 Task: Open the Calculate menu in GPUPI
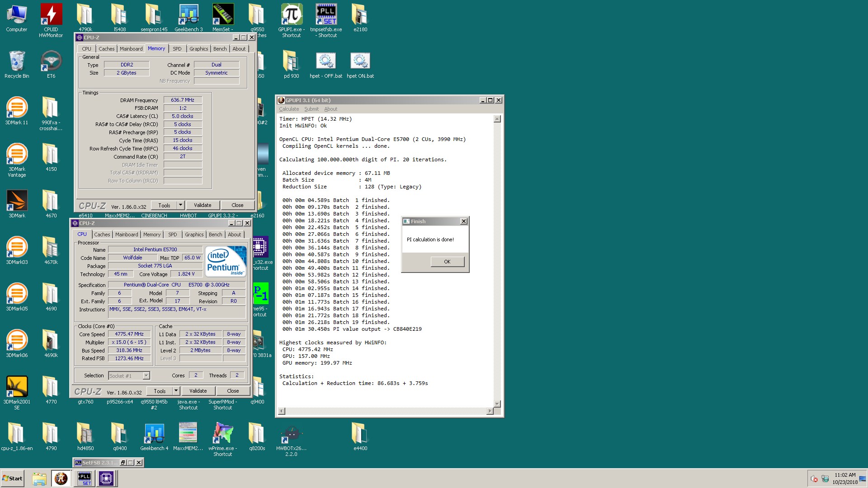point(289,109)
